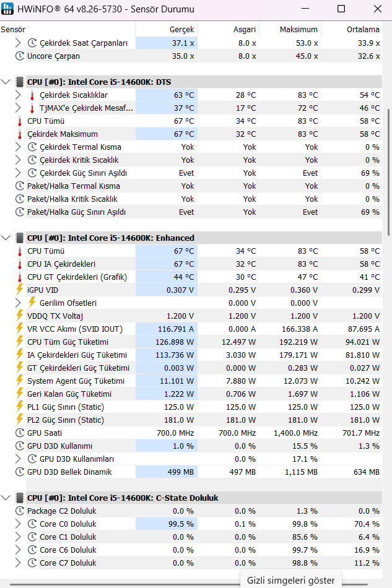The width and height of the screenshot is (392, 588).
Task: Click chip icon of the DTS sensor group
Action: point(19,82)
